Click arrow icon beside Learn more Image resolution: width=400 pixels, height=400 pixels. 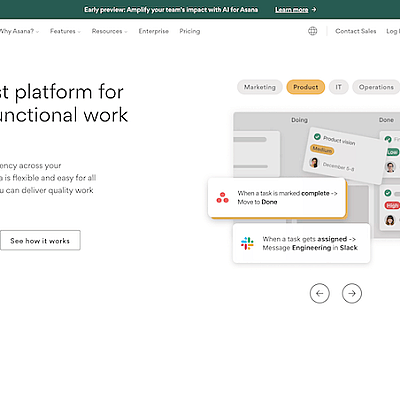tap(314, 10)
